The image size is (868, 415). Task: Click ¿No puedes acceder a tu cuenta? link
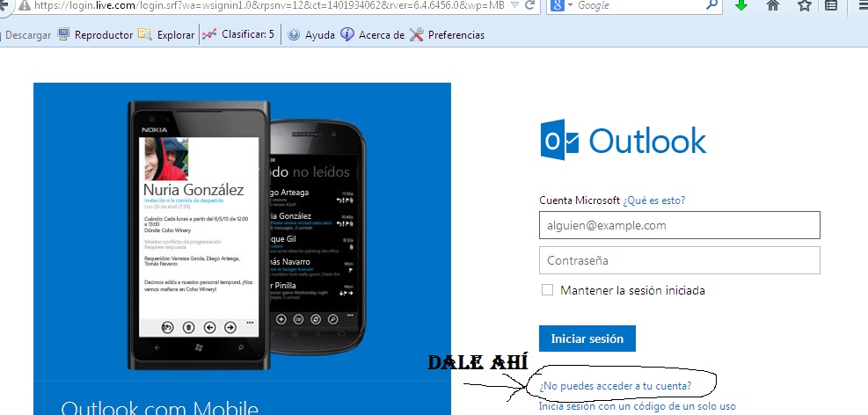click(615, 385)
